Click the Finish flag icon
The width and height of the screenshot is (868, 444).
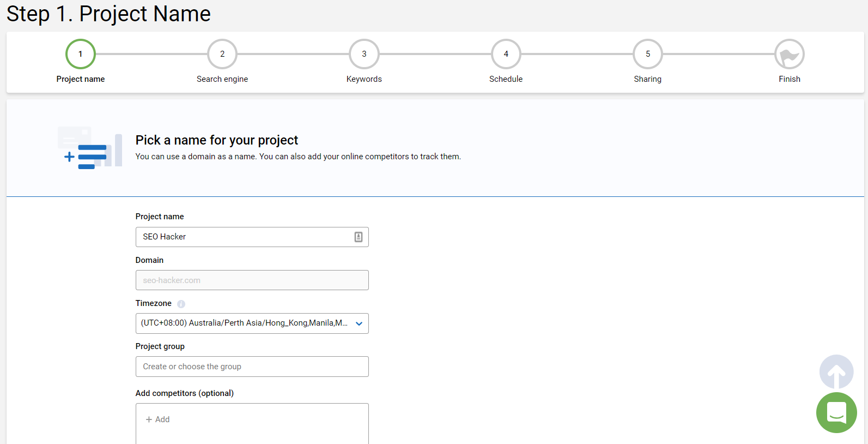pos(789,54)
